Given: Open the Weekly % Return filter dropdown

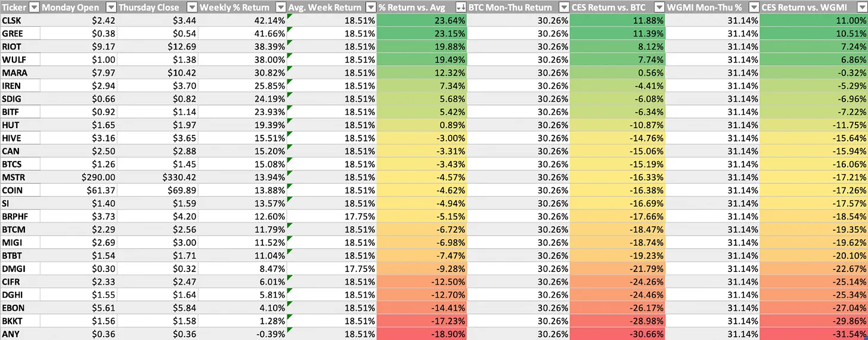Looking at the screenshot, I should [281, 7].
